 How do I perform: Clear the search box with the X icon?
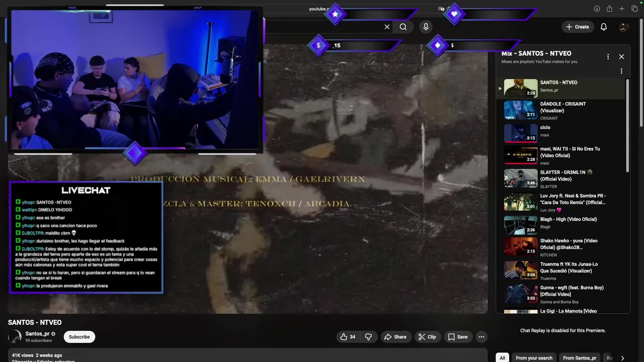(387, 27)
